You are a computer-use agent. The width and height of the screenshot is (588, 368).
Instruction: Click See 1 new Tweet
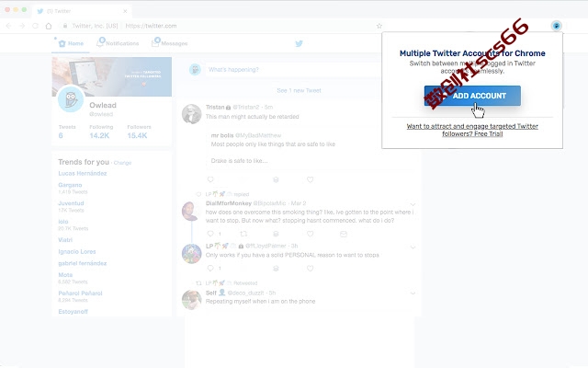coord(299,90)
